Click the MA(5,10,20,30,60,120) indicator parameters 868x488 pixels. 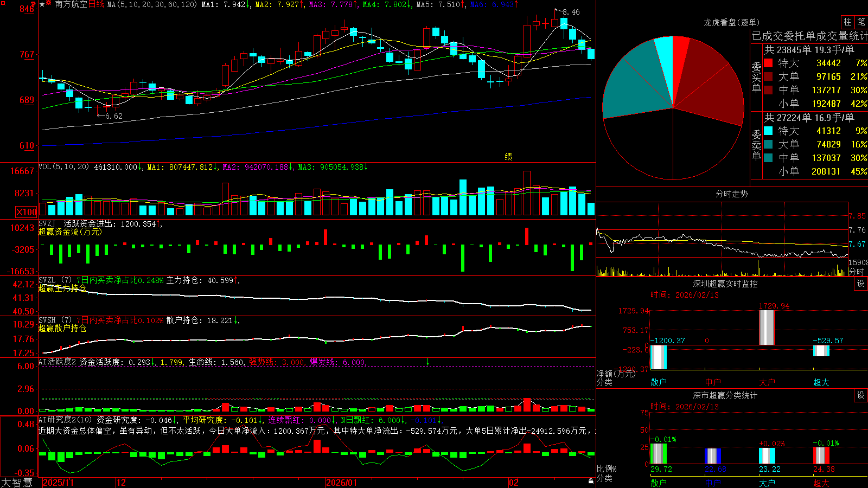click(152, 4)
